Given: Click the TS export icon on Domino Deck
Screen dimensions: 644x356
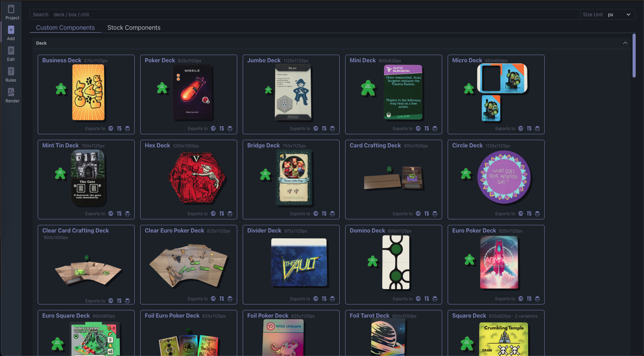Looking at the screenshot, I should point(427,299).
